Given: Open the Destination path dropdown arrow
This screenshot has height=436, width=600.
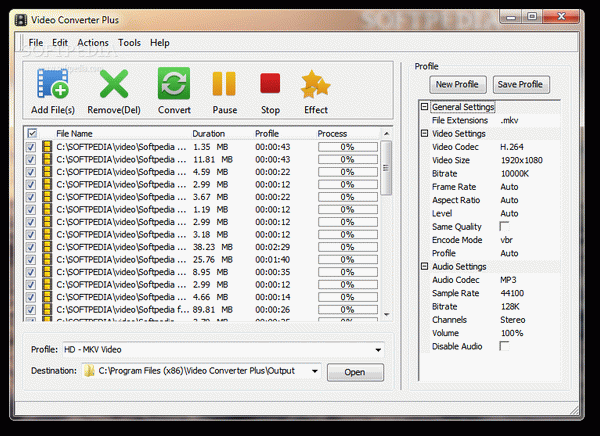Looking at the screenshot, I should tap(315, 371).
